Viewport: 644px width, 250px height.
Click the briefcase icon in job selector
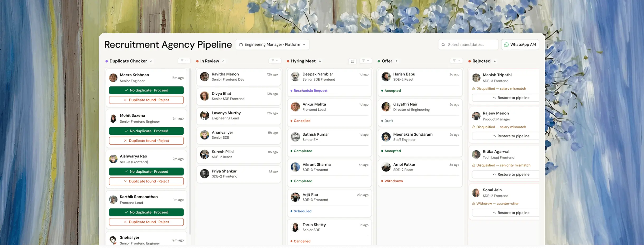tap(241, 45)
